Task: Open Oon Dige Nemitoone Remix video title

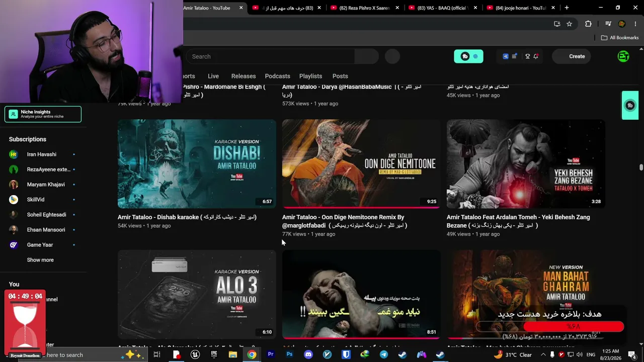Action: pos(345,221)
